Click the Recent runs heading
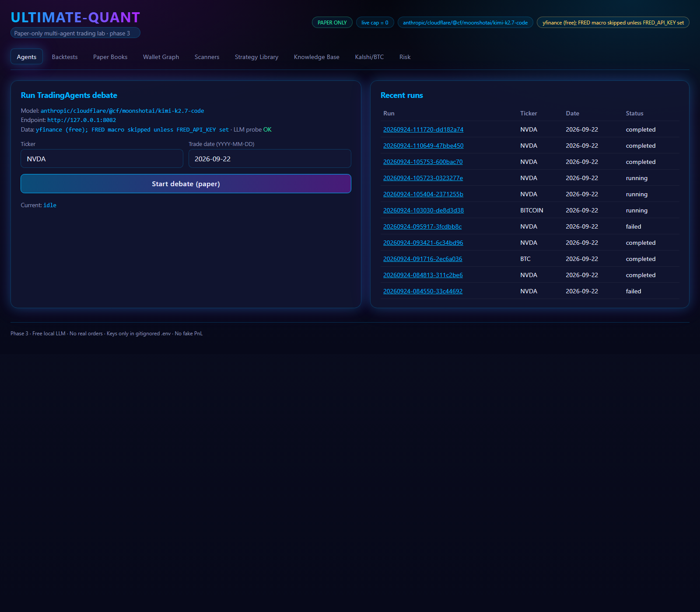 (402, 95)
